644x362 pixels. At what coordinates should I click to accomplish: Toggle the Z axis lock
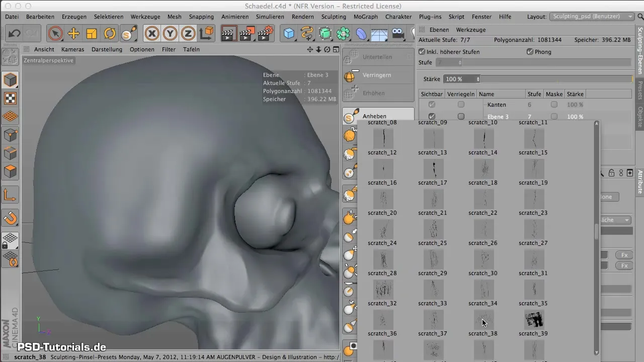coord(188,34)
